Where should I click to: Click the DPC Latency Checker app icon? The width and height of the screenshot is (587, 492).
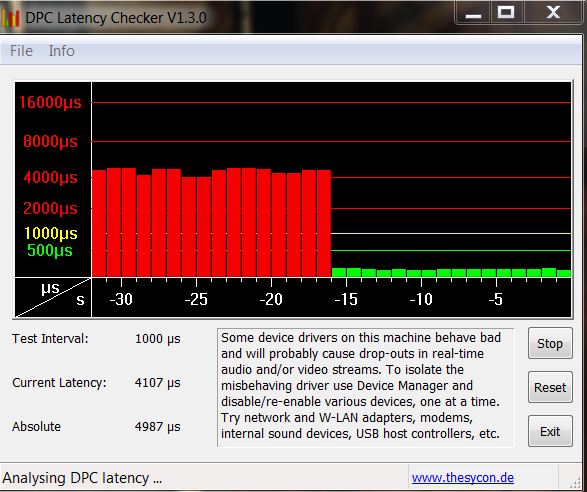click(x=10, y=18)
